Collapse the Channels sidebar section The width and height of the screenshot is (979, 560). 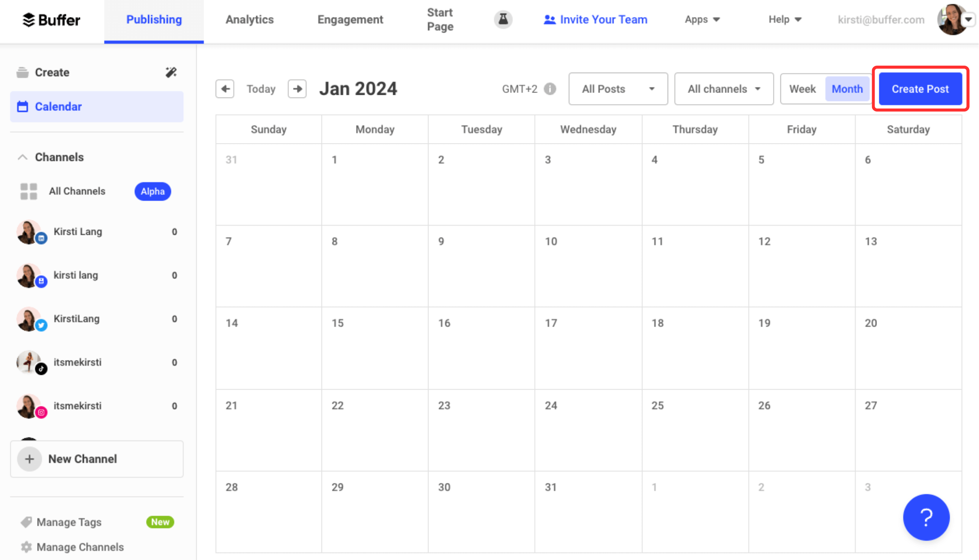[x=21, y=157]
